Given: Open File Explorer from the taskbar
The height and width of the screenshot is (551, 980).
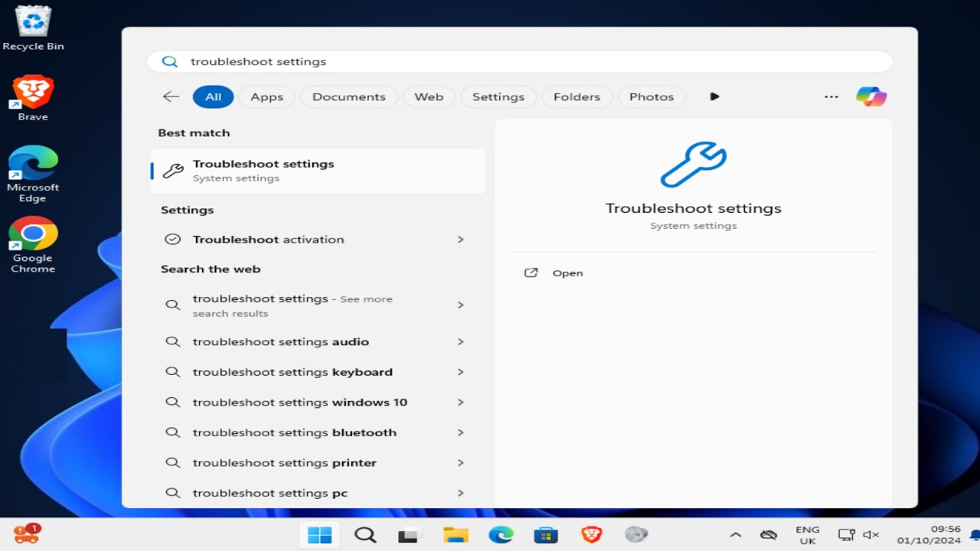Looking at the screenshot, I should 456,534.
